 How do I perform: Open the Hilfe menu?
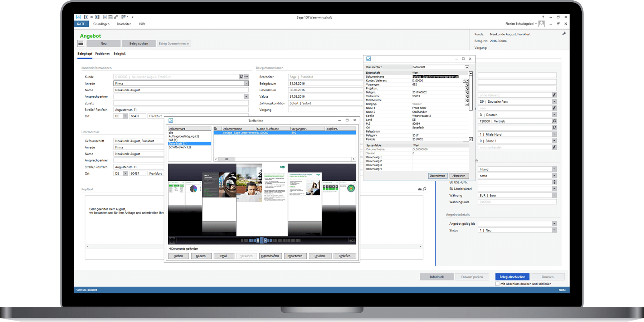point(142,24)
